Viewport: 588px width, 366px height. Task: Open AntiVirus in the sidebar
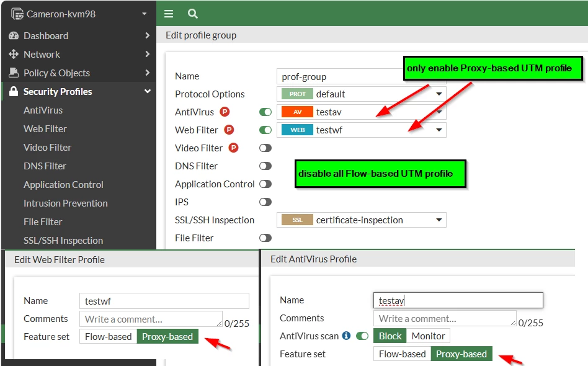pos(43,110)
